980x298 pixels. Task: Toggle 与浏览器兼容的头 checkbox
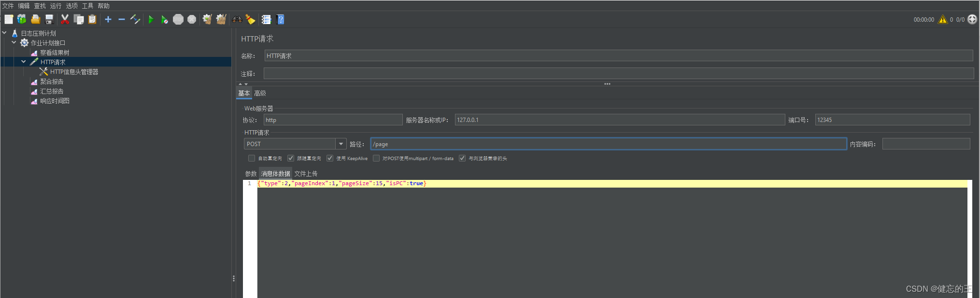click(x=462, y=158)
